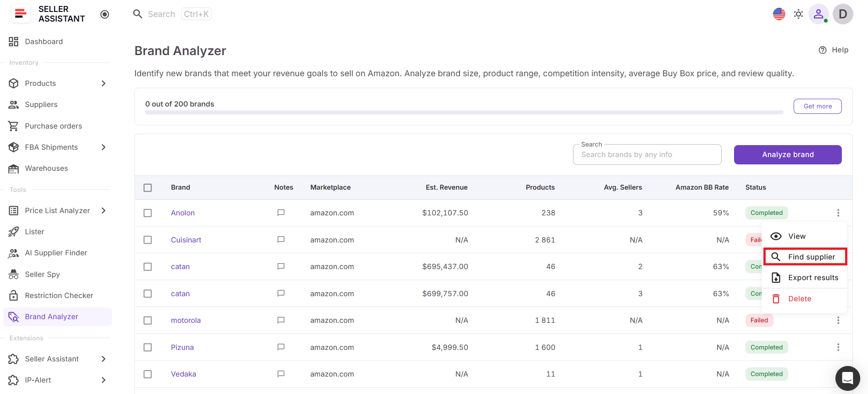Click the Help question mark icon
868x394 pixels.
(823, 50)
